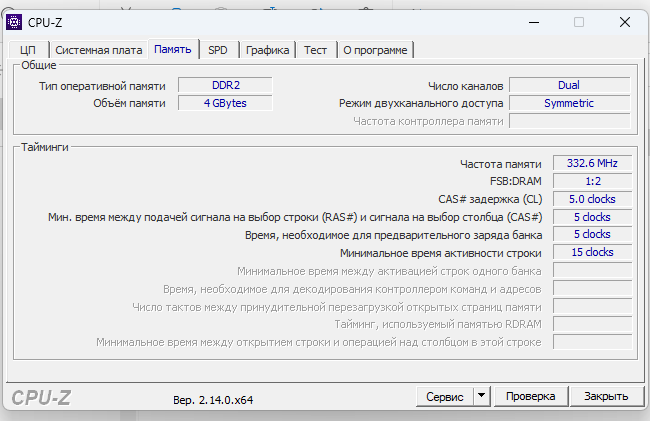Click the FSB:DRAM 1:2 ratio value

coord(592,181)
